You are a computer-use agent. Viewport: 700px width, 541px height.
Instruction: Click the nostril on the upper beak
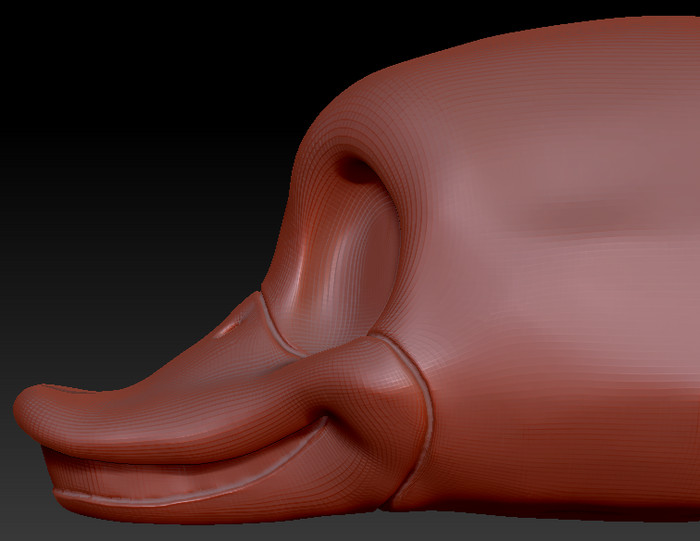[x=231, y=325]
